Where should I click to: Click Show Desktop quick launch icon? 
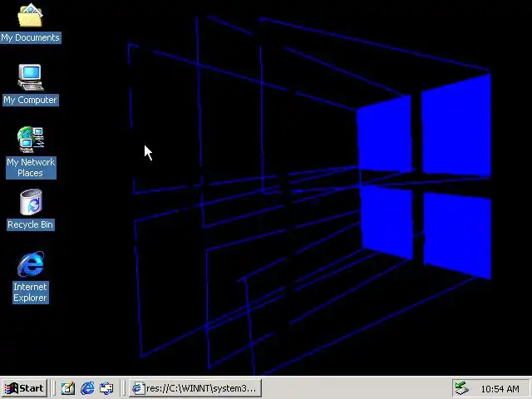click(x=67, y=388)
